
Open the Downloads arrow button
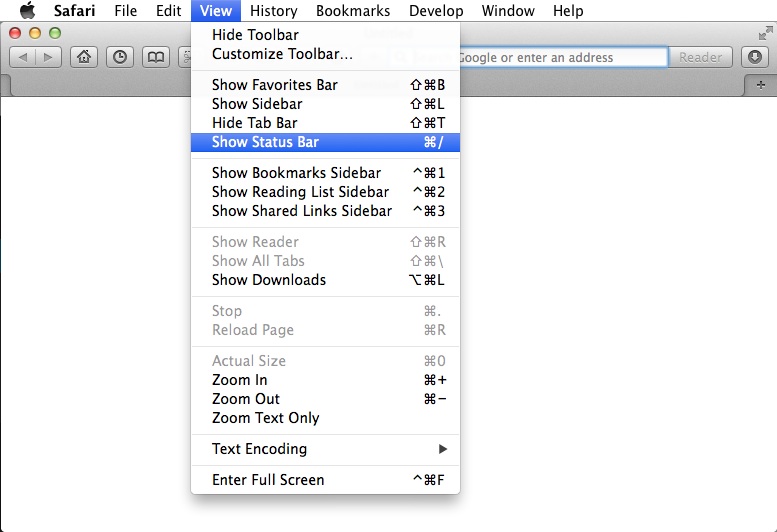pyautogui.click(x=755, y=57)
